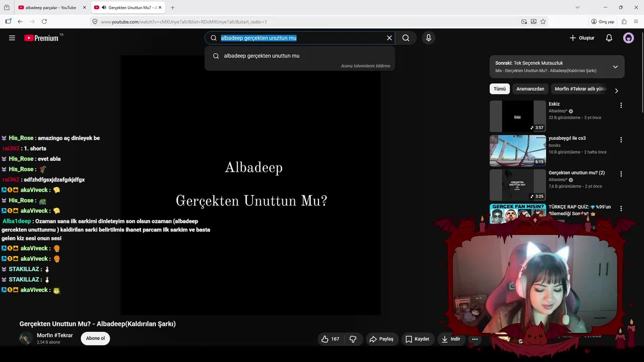644x362 pixels.
Task: Select the Tümü filter chip
Action: [x=500, y=89]
